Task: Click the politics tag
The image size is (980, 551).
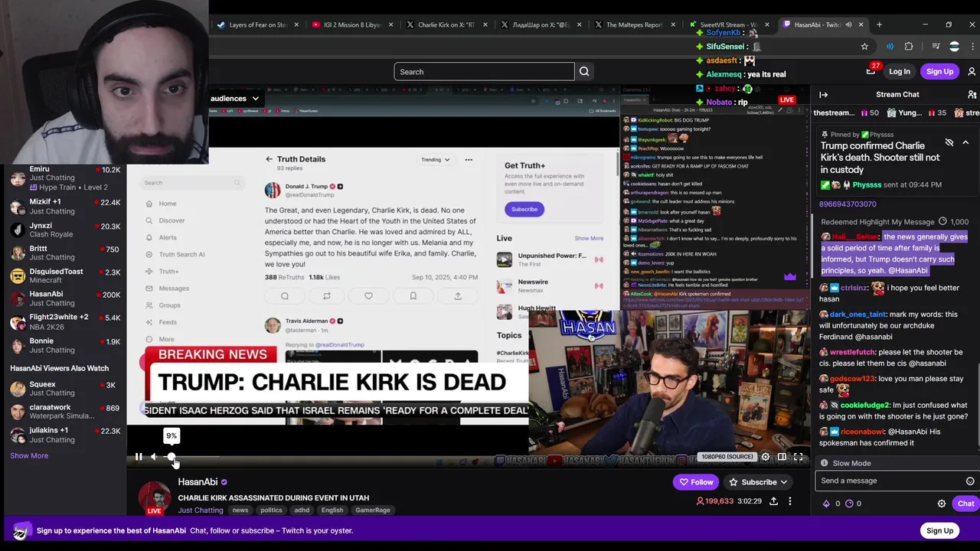Action: pyautogui.click(x=271, y=510)
